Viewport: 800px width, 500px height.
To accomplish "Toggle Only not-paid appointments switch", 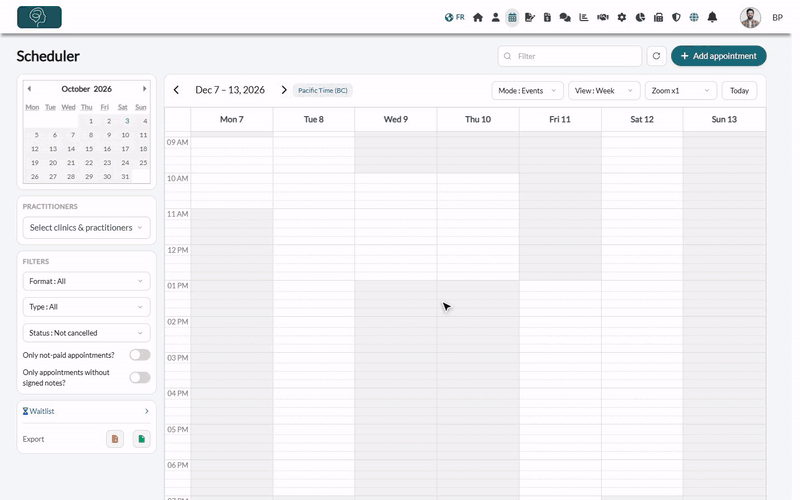I will click(140, 355).
